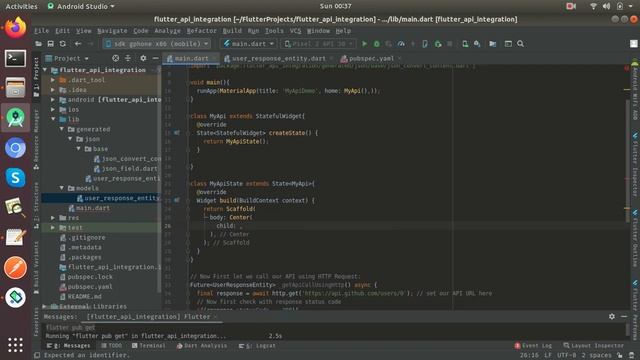Open the Event Log
Image resolution: width=640 pixels, height=360 pixels.
[533, 346]
